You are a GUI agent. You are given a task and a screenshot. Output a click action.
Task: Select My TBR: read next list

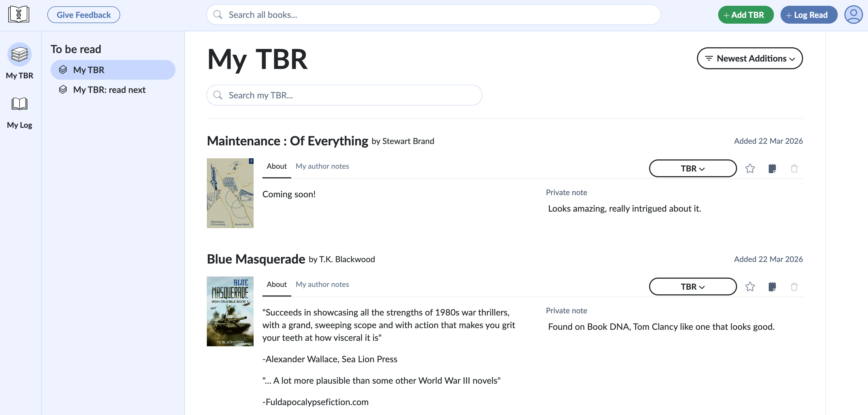pos(109,90)
